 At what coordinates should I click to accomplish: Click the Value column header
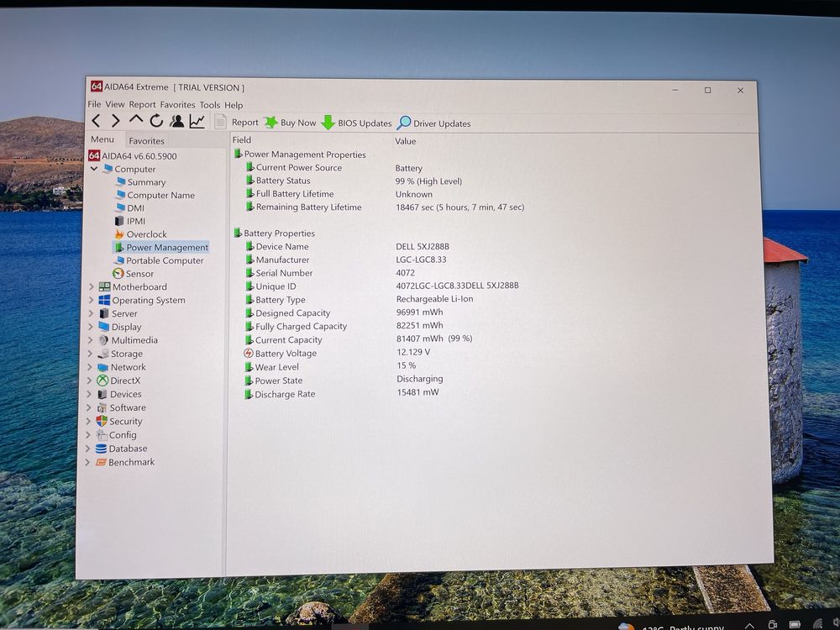pos(406,141)
